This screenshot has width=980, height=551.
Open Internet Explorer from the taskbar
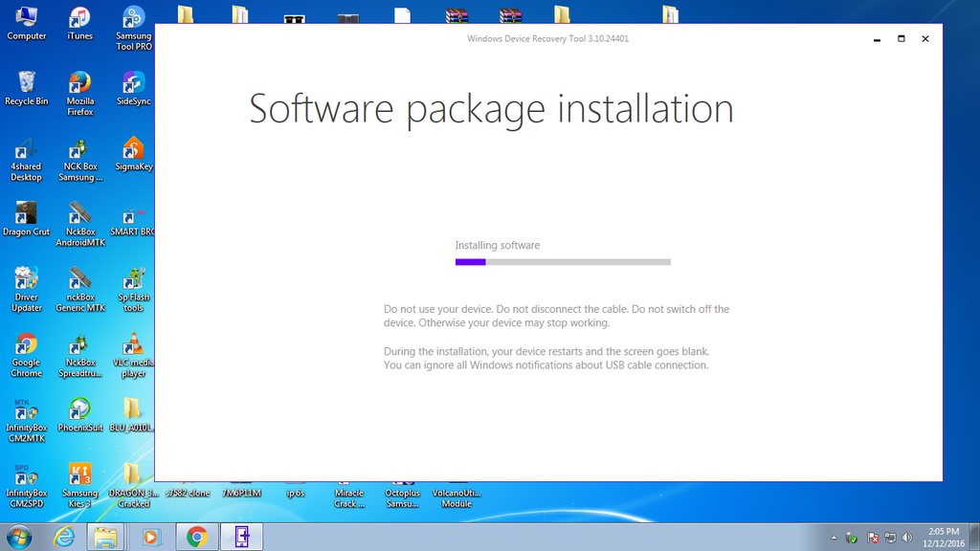click(x=64, y=537)
